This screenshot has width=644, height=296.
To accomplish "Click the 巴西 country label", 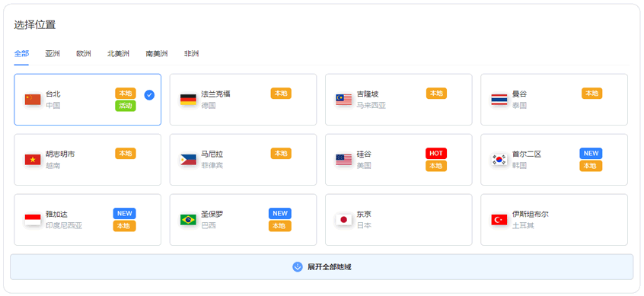I will (x=209, y=226).
